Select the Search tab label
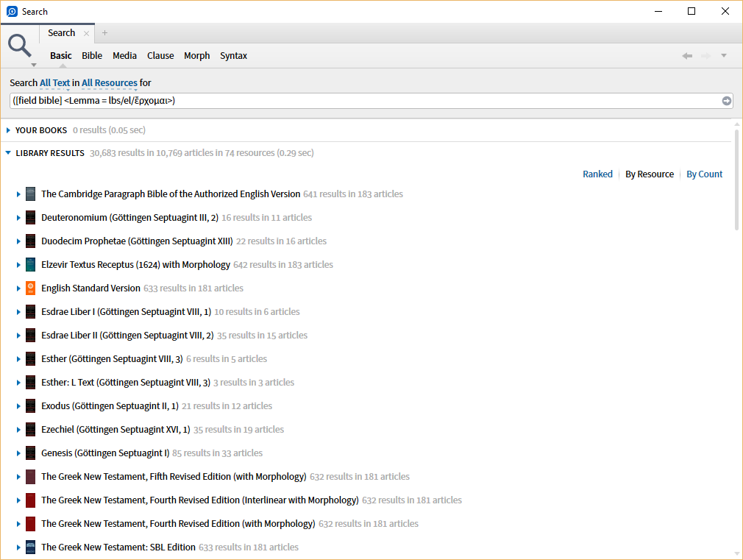This screenshot has height=560, width=743. pos(61,32)
